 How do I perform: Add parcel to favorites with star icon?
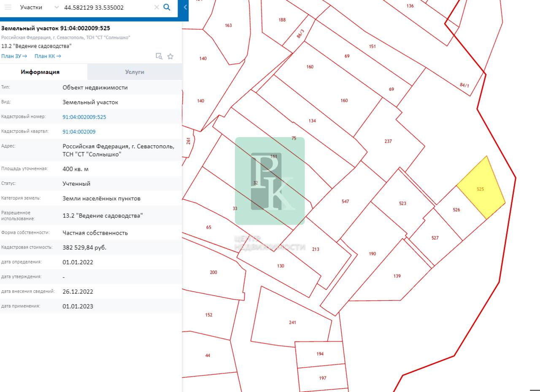pos(170,56)
